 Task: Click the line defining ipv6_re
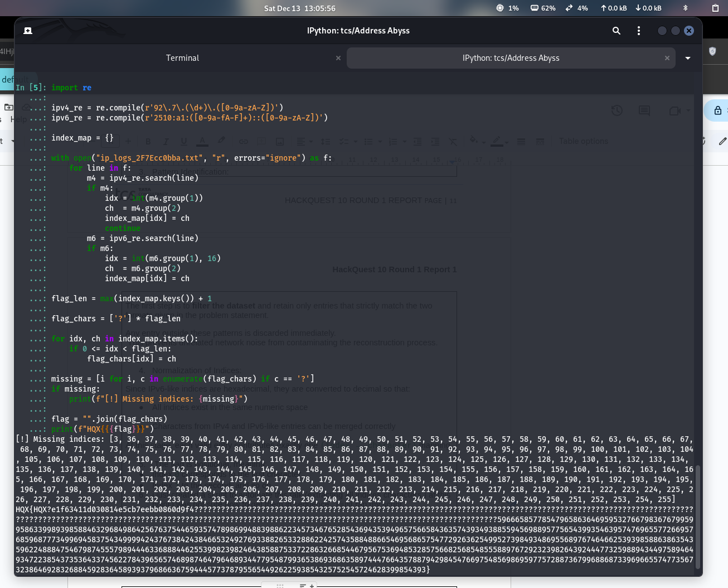pyautogui.click(x=190, y=118)
